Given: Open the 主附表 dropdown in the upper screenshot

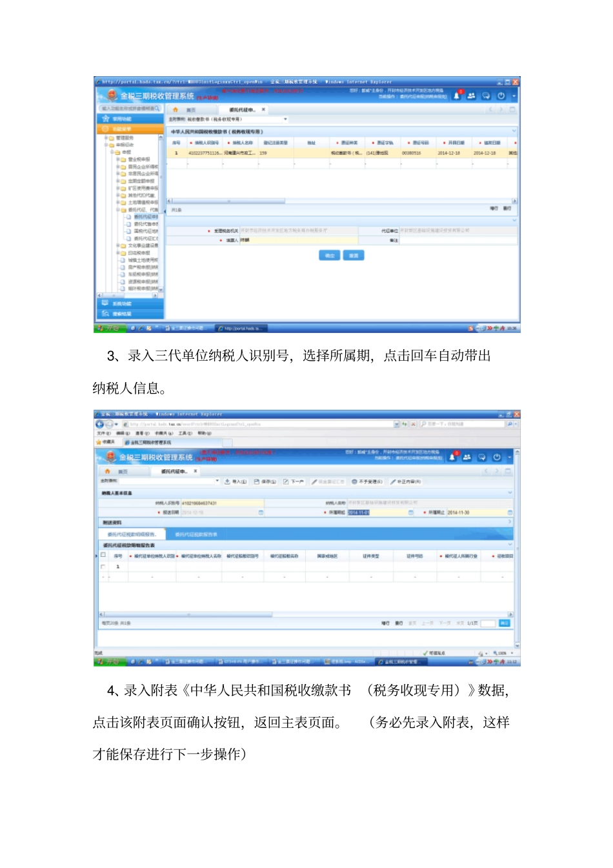Looking at the screenshot, I should [285, 119].
